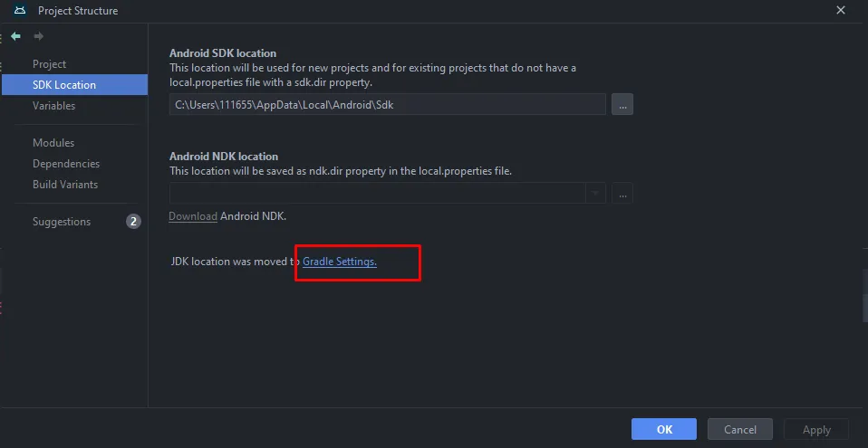Click the Android Studio logo icon
This screenshot has height=448, width=868.
pyautogui.click(x=19, y=11)
